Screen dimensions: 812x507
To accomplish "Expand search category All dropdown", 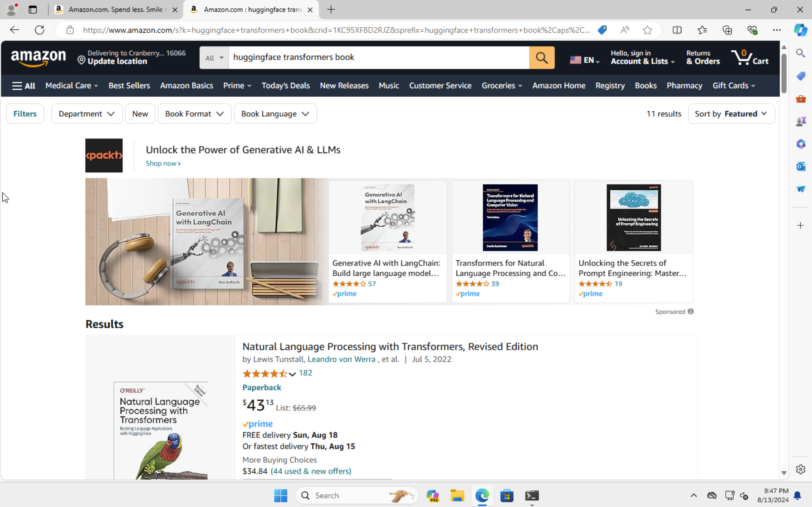I will click(214, 58).
